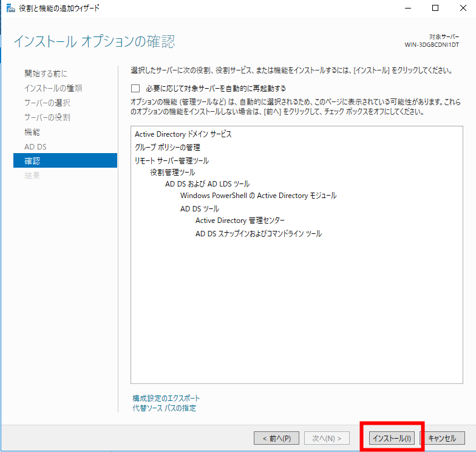Maximize the wizard window
Viewport: 476px width, 452px height.
tap(435, 9)
